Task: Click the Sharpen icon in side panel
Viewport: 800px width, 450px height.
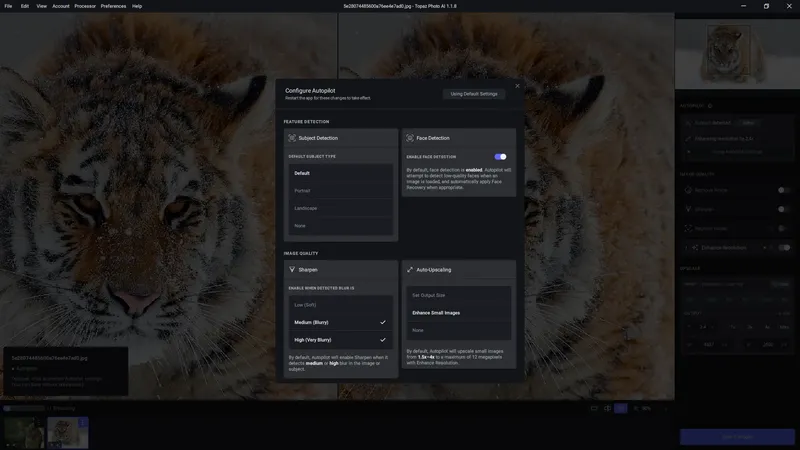Action: [688, 209]
